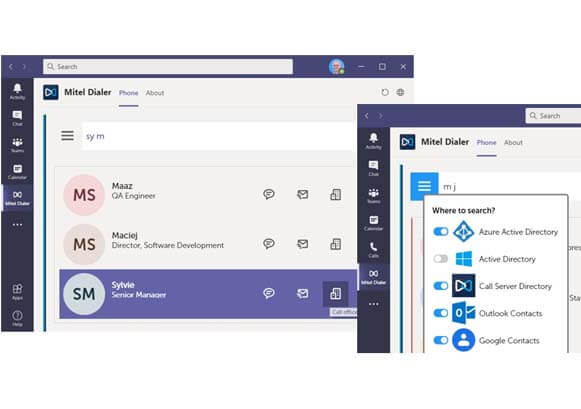Enable Active Directory search switch
The image size is (581, 409).
(441, 259)
